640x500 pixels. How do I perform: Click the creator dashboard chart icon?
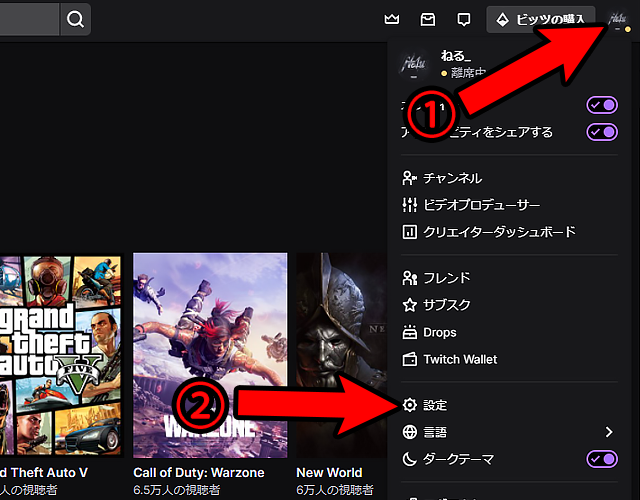click(x=409, y=232)
